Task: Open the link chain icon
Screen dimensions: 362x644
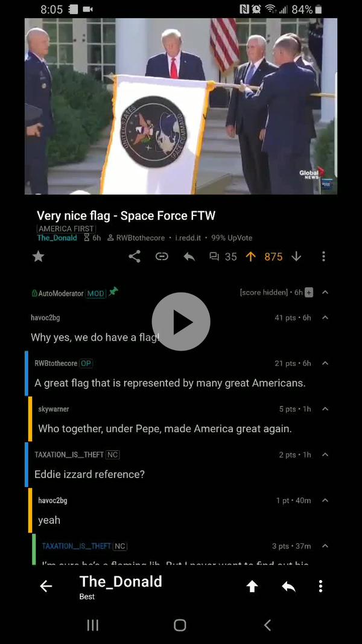Action: (162, 257)
